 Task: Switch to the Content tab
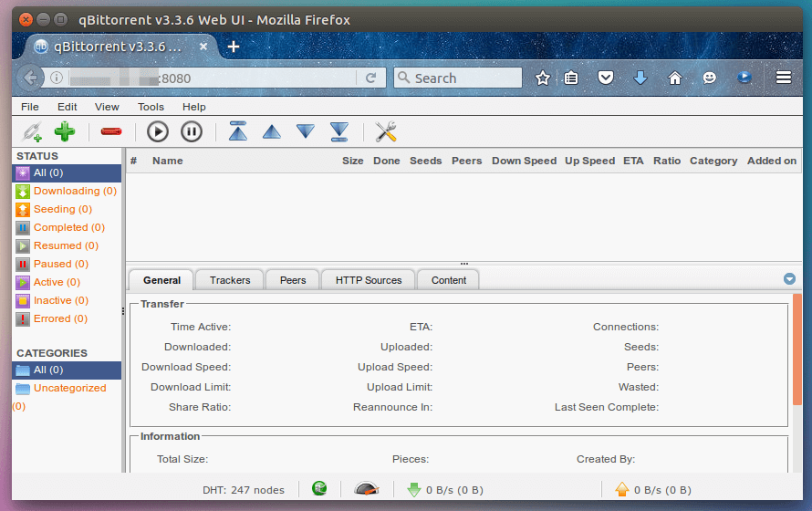pyautogui.click(x=449, y=280)
